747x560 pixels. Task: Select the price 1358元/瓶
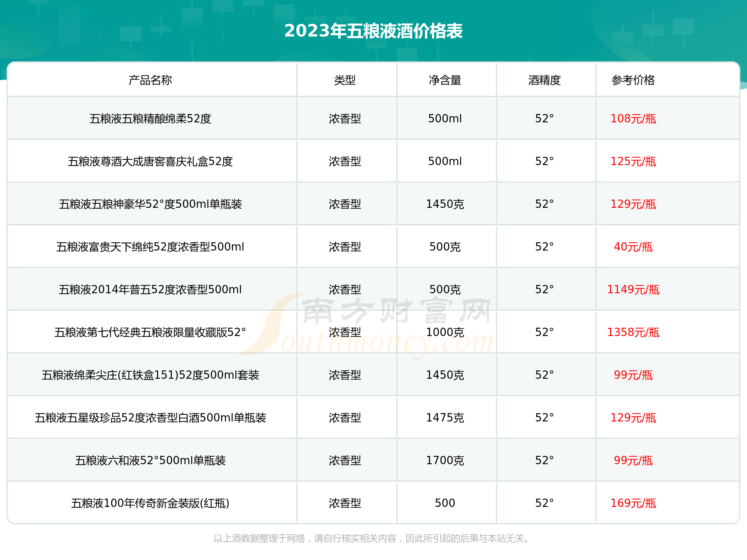(x=633, y=332)
